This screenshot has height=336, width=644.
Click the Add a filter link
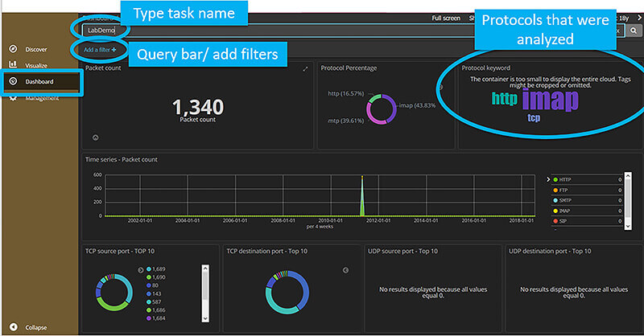pyautogui.click(x=97, y=50)
